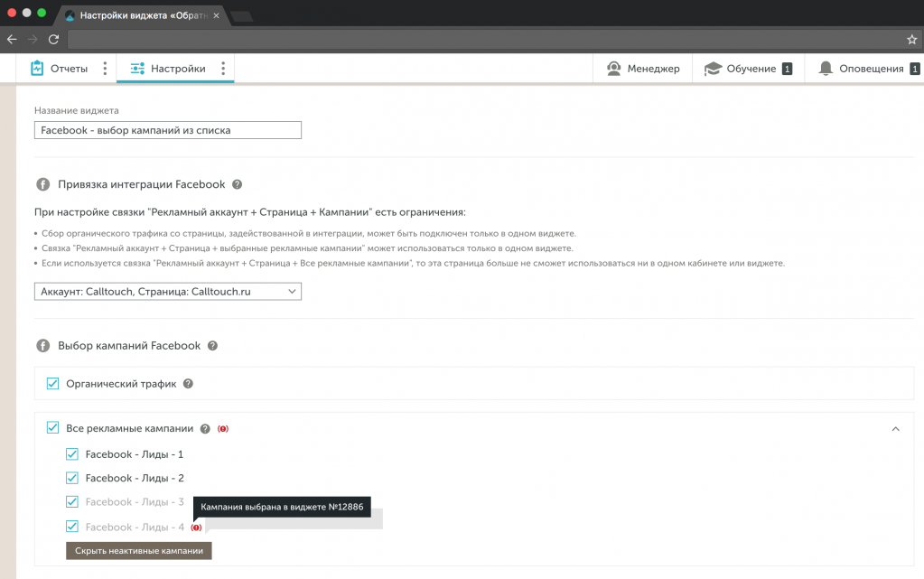Close the Настройки виджета browser tab
Image resolution: width=924 pixels, height=579 pixels.
(216, 15)
